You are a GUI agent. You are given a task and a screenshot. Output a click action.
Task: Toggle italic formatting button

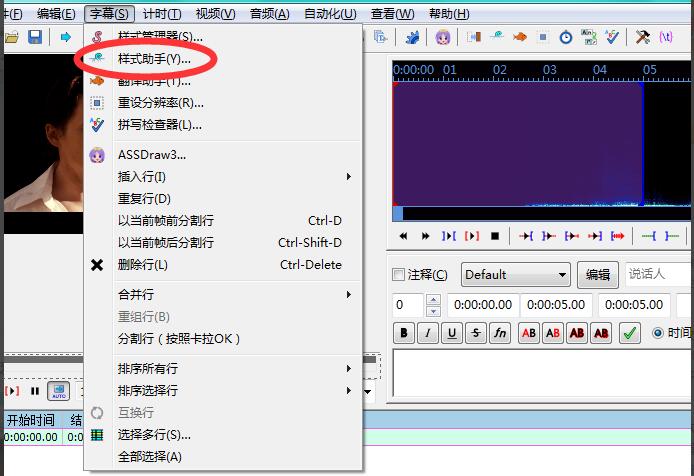click(x=428, y=333)
